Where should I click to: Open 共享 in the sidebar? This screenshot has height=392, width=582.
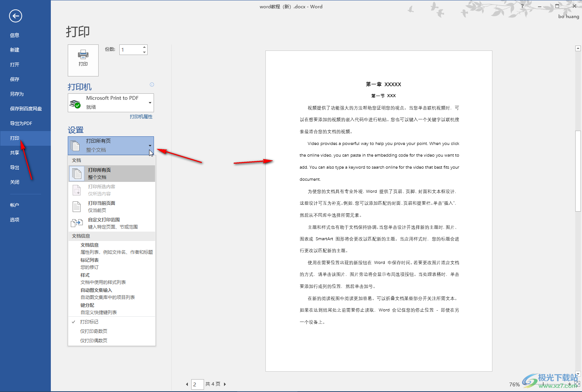pos(25,153)
